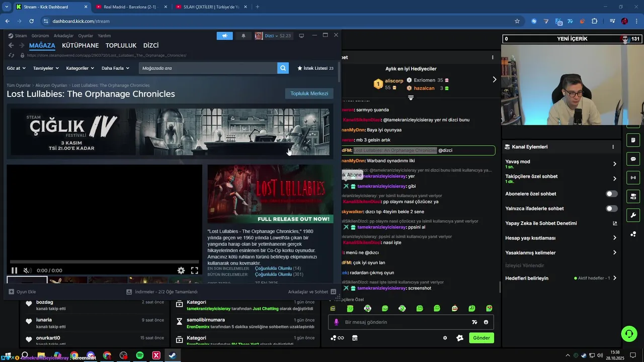Expand the Daha Fazla dropdown
644x362 pixels.
pos(115,68)
